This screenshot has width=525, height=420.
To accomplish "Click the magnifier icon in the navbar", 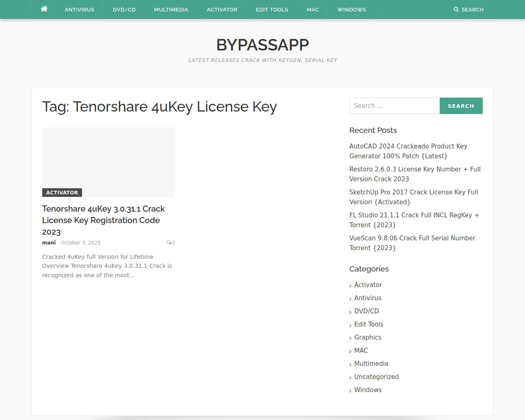I will coord(456,9).
